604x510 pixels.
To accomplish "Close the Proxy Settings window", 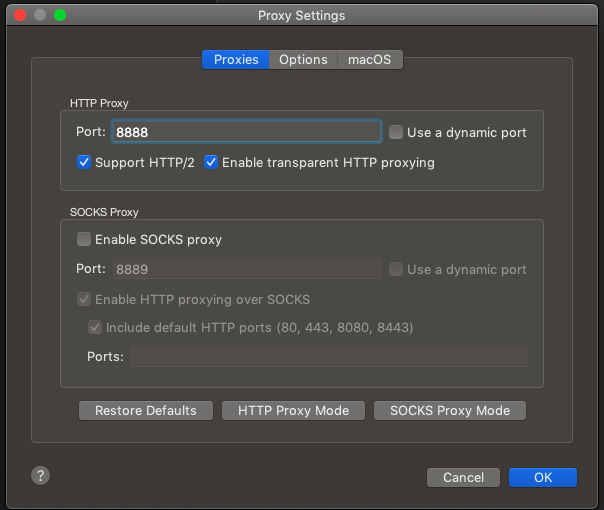I will (20, 15).
